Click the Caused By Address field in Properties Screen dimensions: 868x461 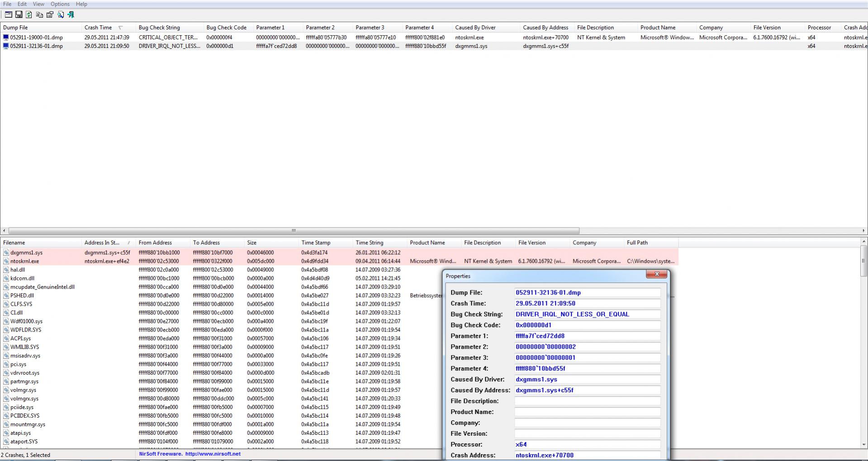pos(587,390)
